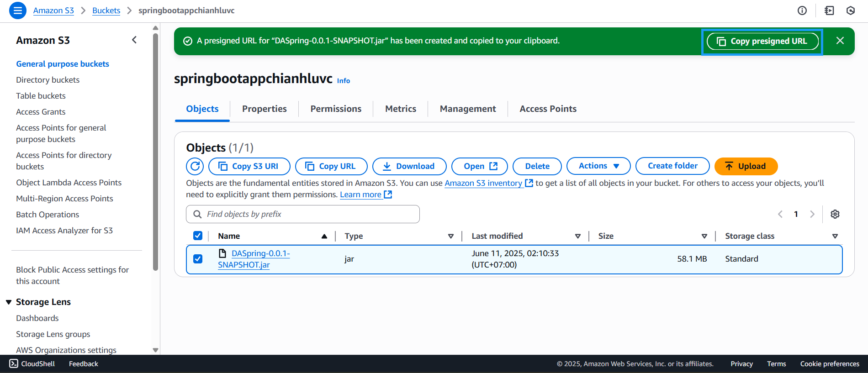This screenshot has width=868, height=373.
Task: Open the Amazon S3 inventory link
Action: pyautogui.click(x=488, y=183)
